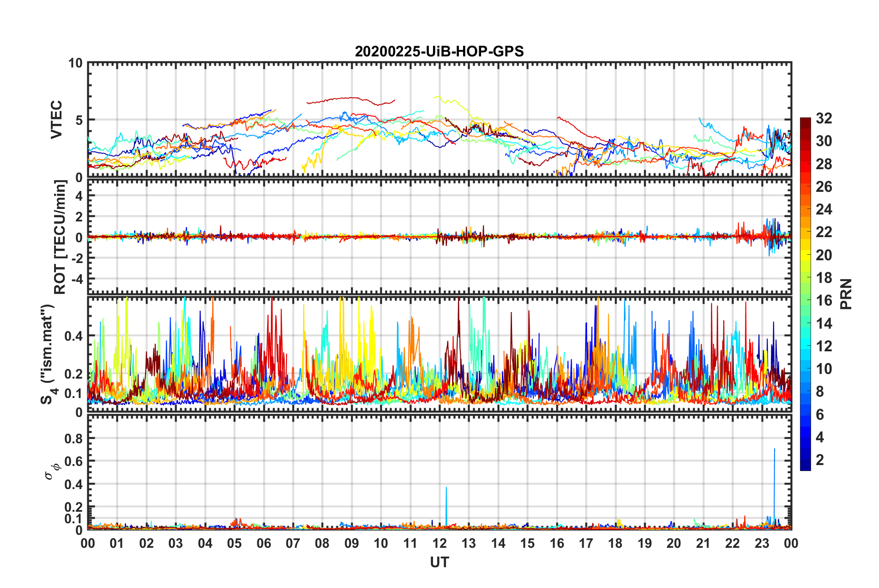Click the sigma phi spike just after 12 UT

[x=446, y=488]
